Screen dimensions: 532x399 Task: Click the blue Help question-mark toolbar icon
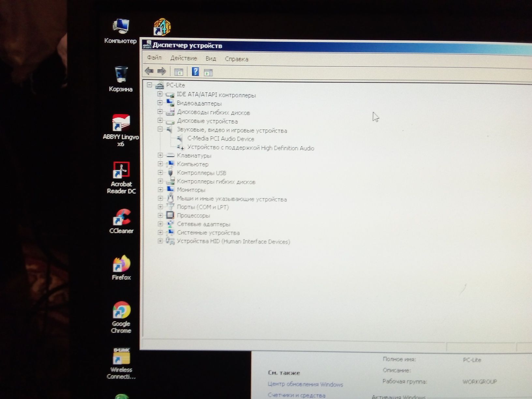click(195, 71)
